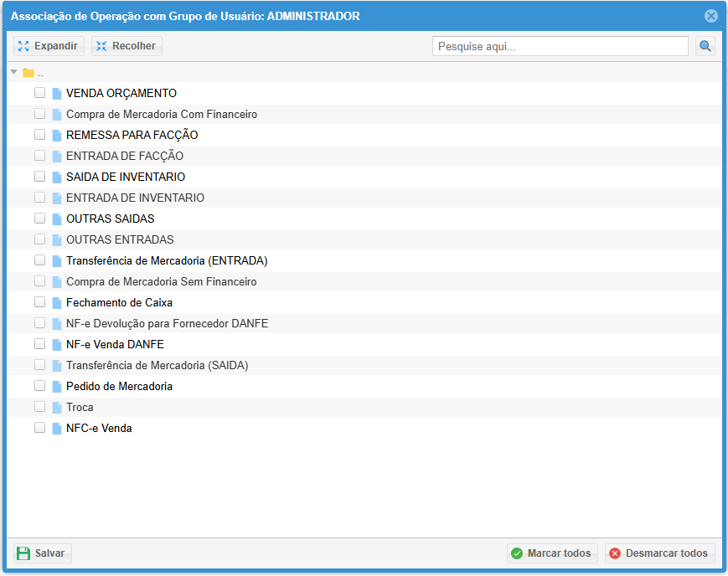Click the floppy disk icon on Salvar
Screen dimensions: 728x576
click(23, 553)
